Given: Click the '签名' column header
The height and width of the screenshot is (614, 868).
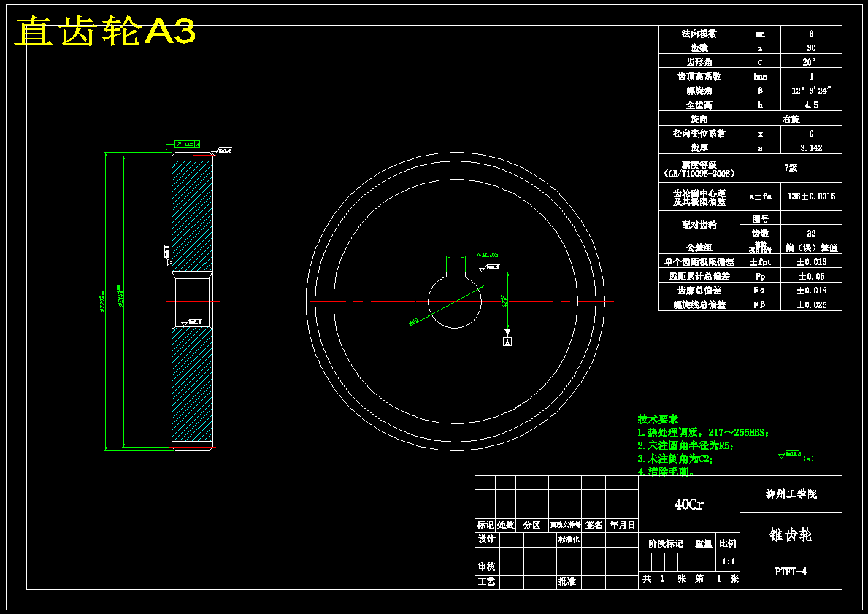Looking at the screenshot, I should click(594, 525).
